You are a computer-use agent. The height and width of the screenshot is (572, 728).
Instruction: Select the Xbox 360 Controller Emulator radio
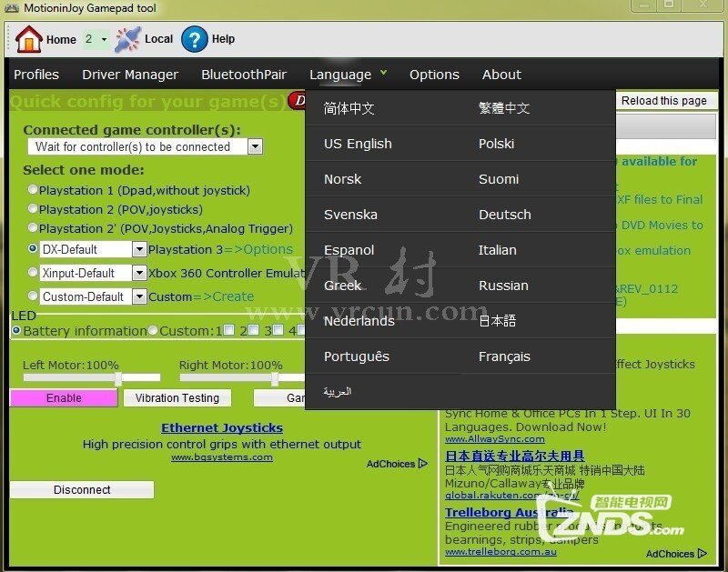coord(33,272)
